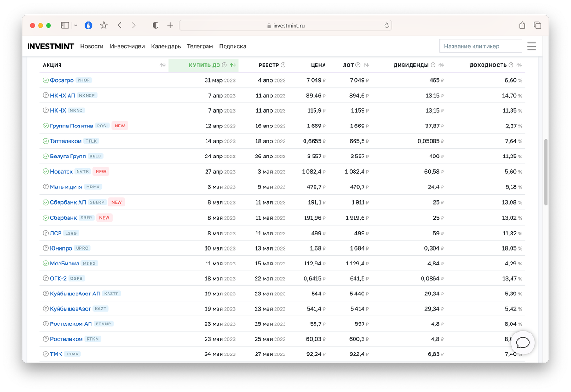Open the Календарь menu item
The image size is (571, 392).
pyautogui.click(x=166, y=46)
